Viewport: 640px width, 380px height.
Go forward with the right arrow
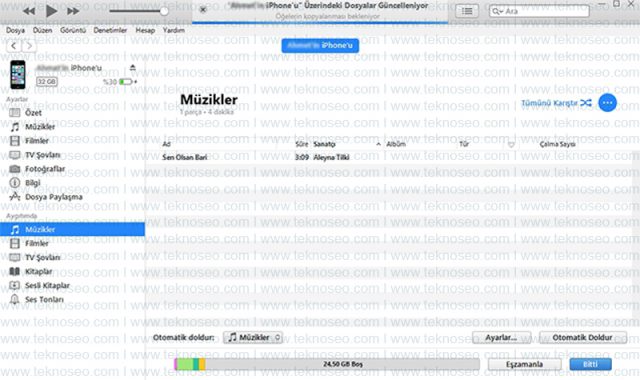click(x=29, y=46)
